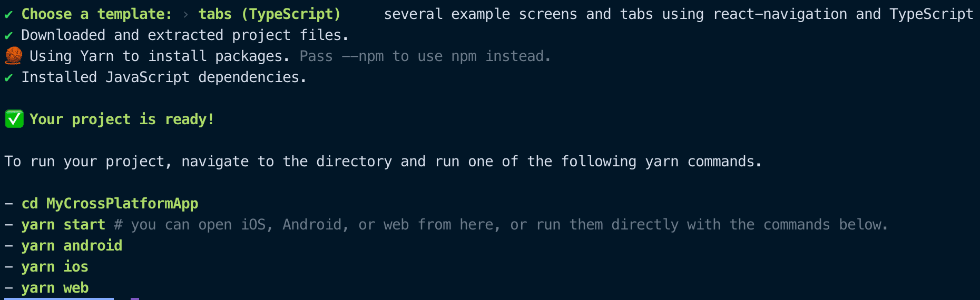The width and height of the screenshot is (980, 300).
Task: Click 'Choose a template:' prompt label
Action: 96,14
